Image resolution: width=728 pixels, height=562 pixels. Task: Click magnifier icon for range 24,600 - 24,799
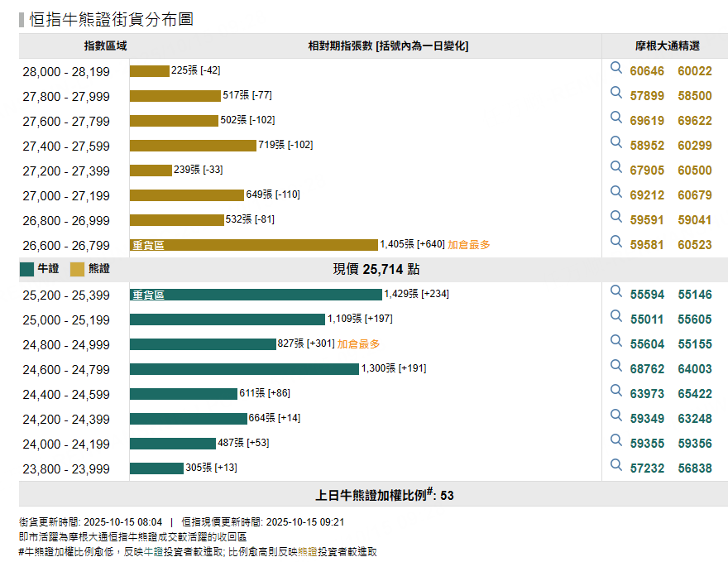(615, 367)
